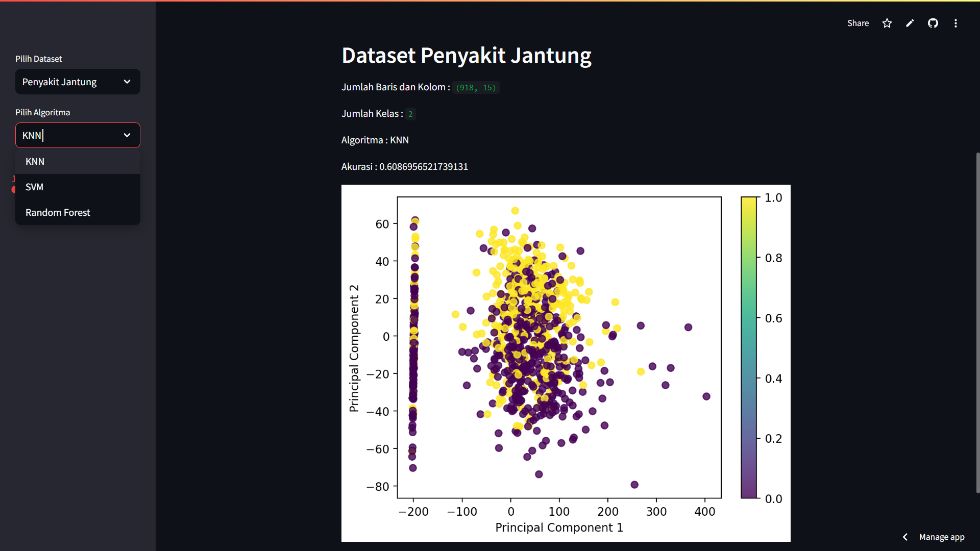Click the Pilih Dataset label
Screen dimensions: 980x551
click(x=38, y=59)
